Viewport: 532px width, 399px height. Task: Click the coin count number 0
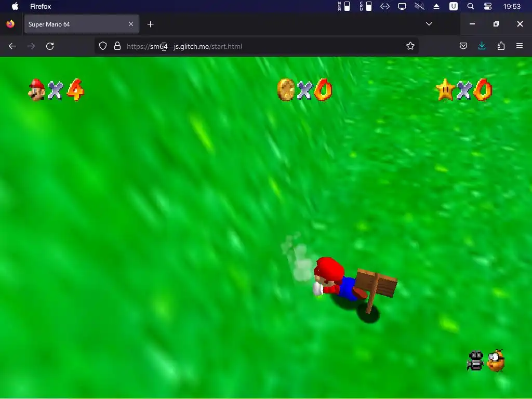323,90
